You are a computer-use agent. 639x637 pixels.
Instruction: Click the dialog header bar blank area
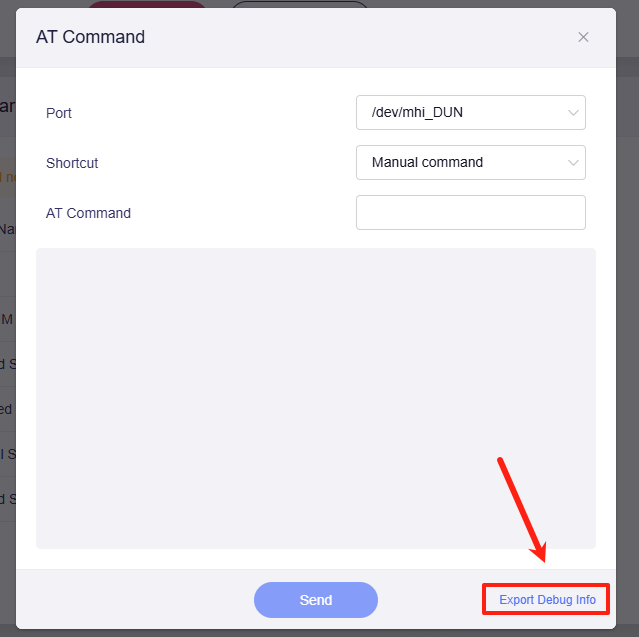(350, 37)
